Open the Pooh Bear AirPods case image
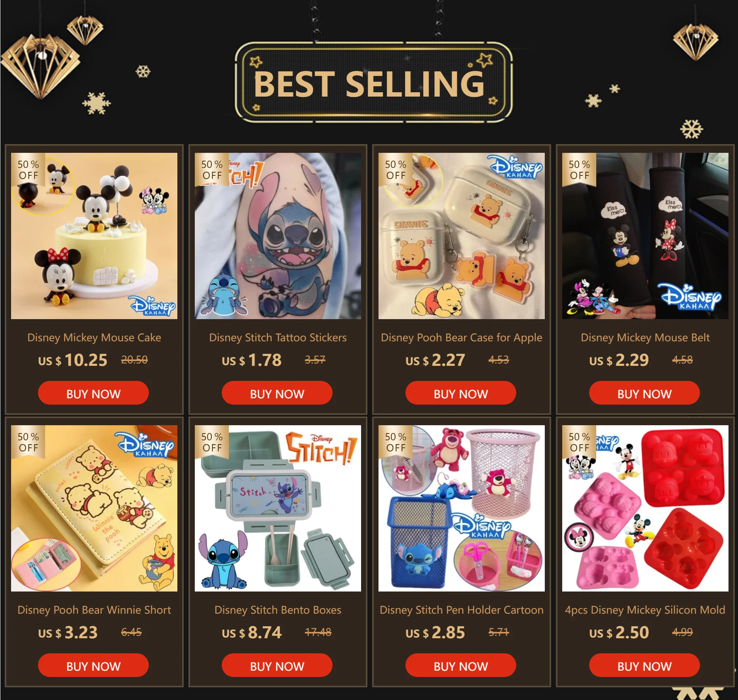The height and width of the screenshot is (700, 738). (x=462, y=236)
